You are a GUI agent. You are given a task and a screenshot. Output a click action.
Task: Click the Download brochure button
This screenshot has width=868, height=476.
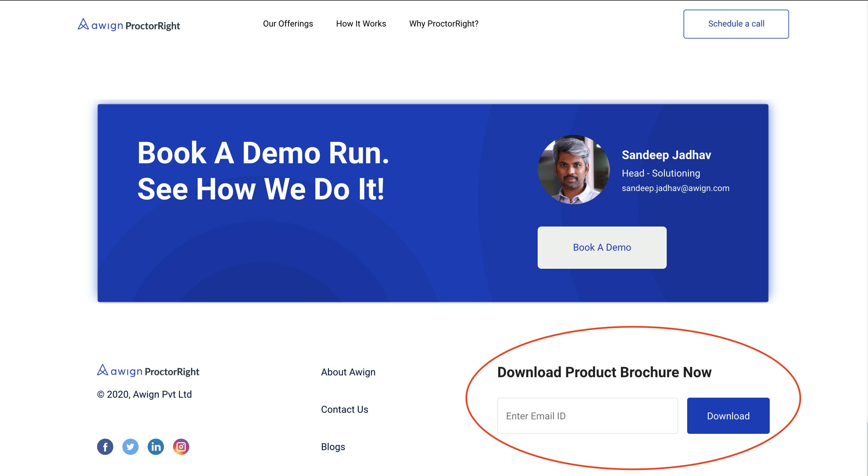tap(728, 416)
